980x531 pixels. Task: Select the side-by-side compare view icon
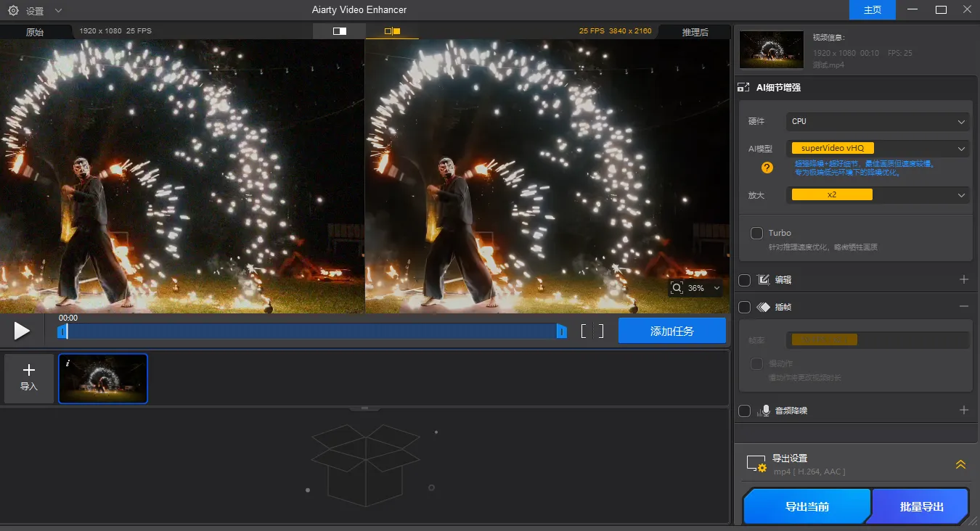click(392, 31)
